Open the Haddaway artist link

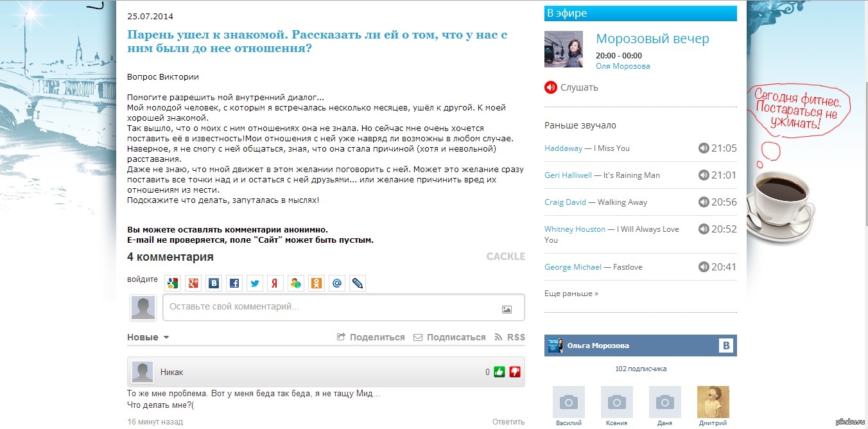[563, 148]
